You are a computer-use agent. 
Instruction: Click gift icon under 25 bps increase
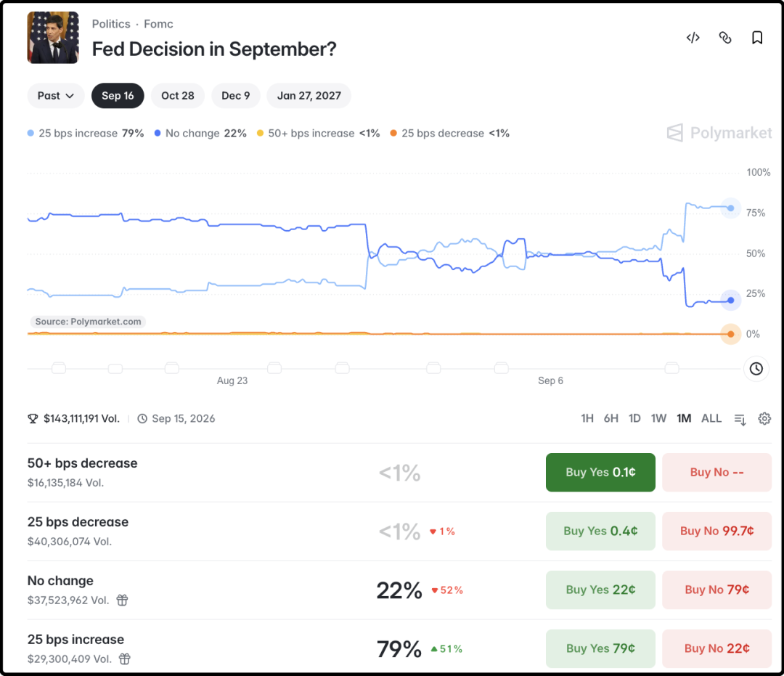(125, 659)
